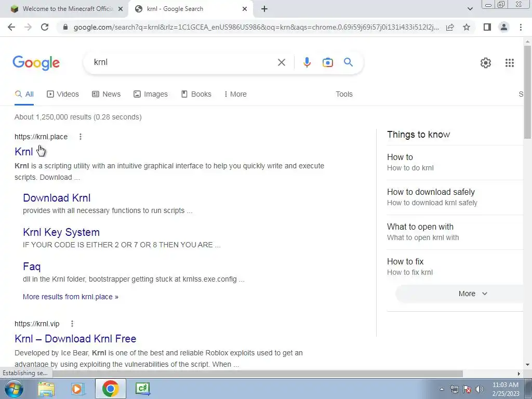
Task: Open Google settings gear
Action: pyautogui.click(x=486, y=63)
